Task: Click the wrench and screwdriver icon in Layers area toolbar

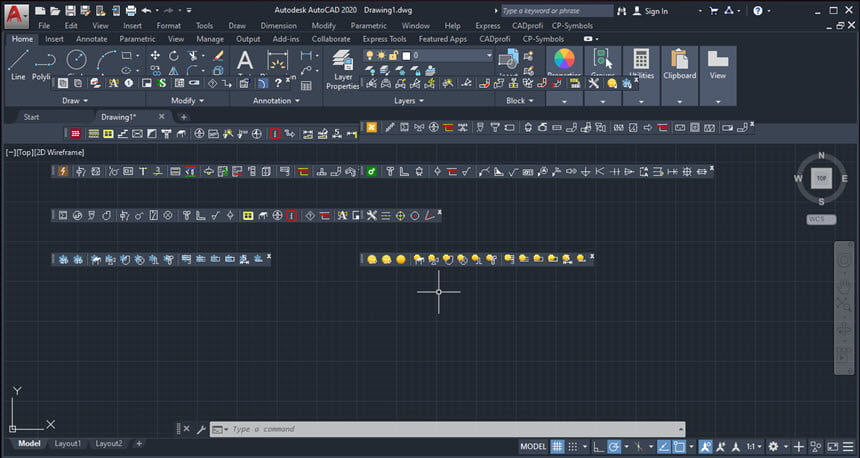Action: [x=593, y=83]
